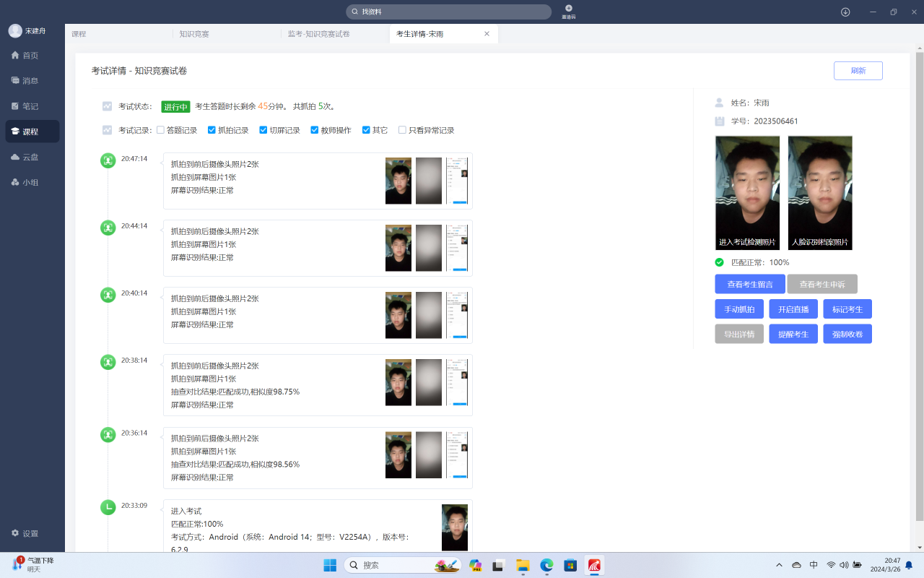Open face photo in the 20:47:14 record

pos(398,181)
